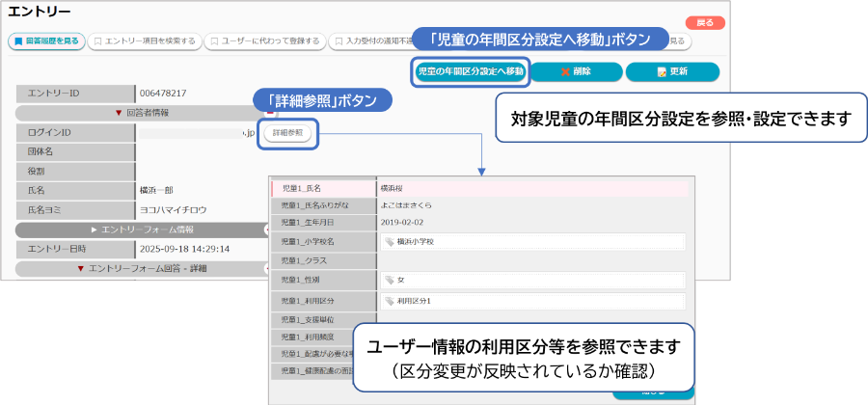Image resolution: width=868 pixels, height=405 pixels.
Task: Open ユーザーに代わって登録する tab
Action: (x=266, y=41)
